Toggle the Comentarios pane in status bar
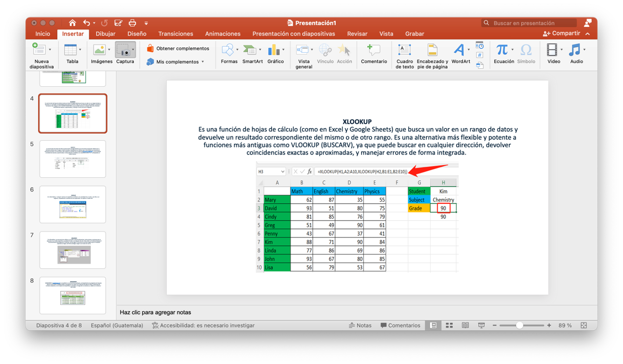This screenshot has width=623, height=364. click(401, 326)
